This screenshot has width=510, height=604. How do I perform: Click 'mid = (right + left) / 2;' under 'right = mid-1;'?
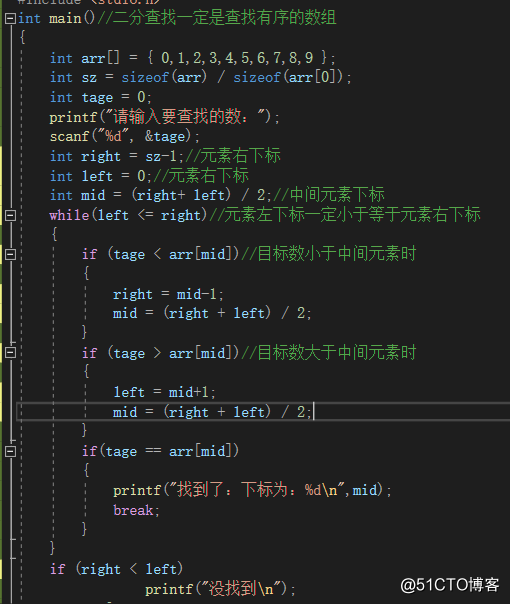click(x=211, y=313)
